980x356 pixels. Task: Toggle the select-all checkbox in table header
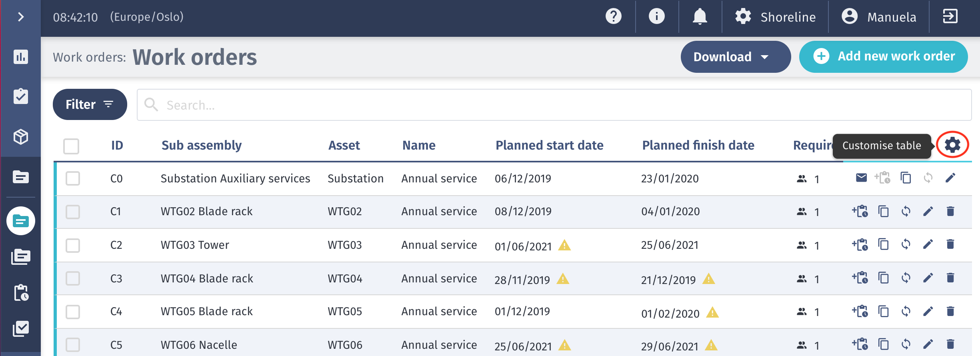pyautogui.click(x=71, y=146)
